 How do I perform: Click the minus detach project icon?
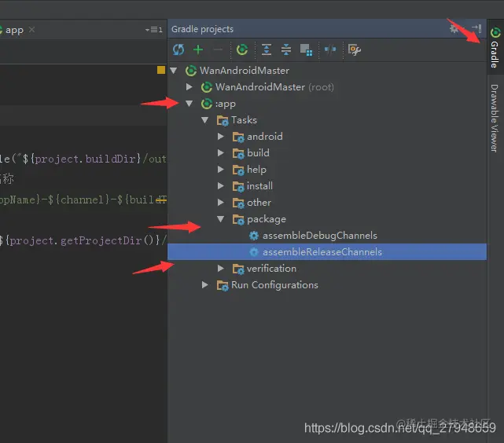tap(218, 49)
